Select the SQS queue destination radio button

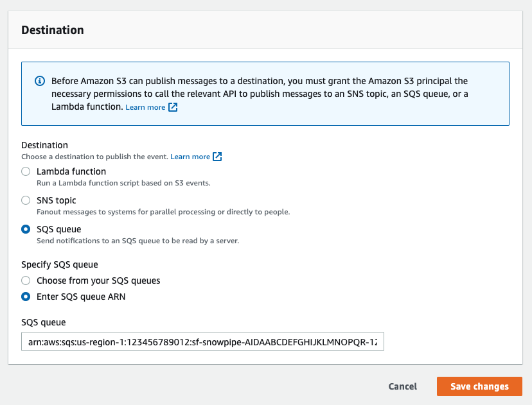[26, 229]
